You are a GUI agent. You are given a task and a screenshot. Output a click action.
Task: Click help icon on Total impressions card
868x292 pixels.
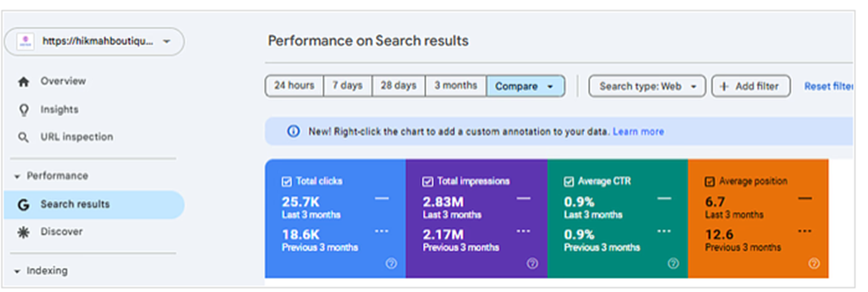(532, 263)
